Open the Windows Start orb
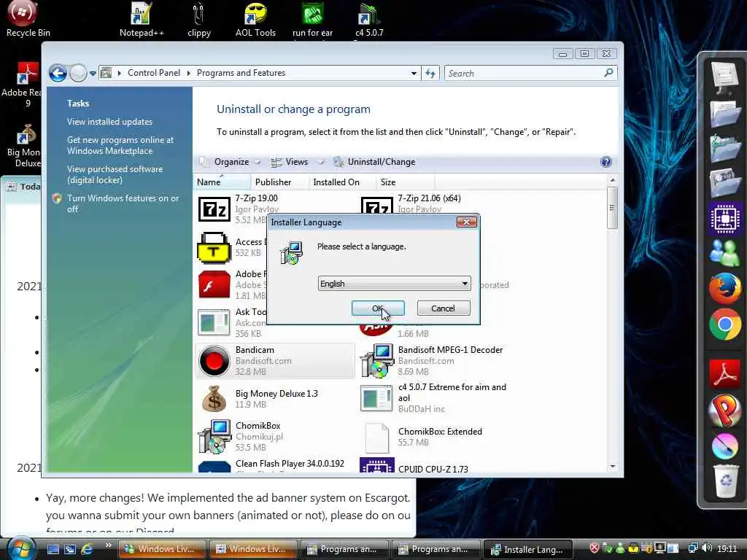 21,548
